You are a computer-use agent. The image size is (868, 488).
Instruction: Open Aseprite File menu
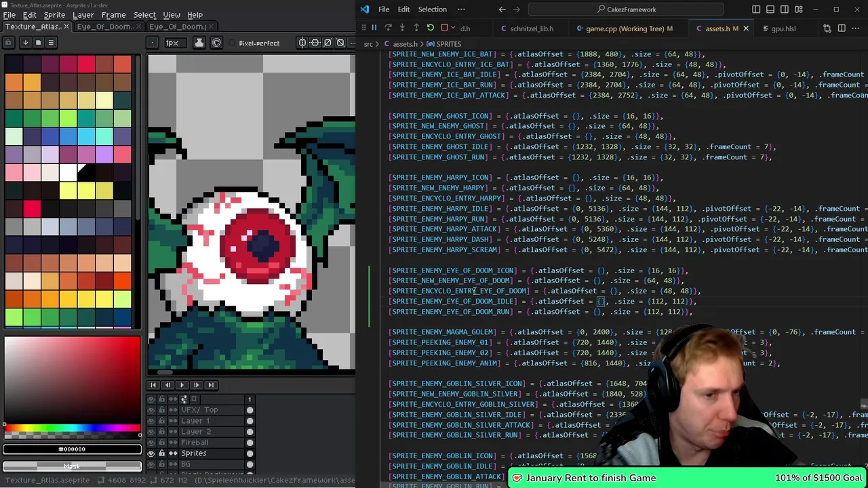[9, 15]
